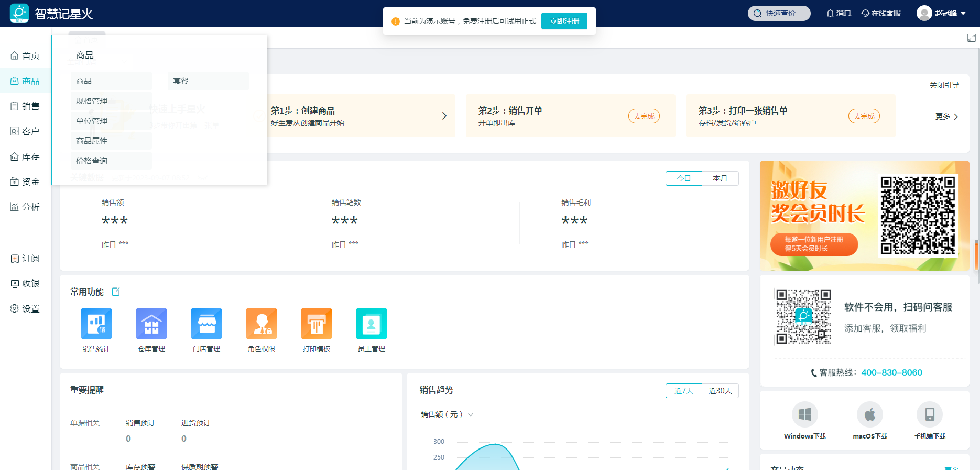Show sales trend for 近30天
The height and width of the screenshot is (470, 980).
pyautogui.click(x=720, y=391)
